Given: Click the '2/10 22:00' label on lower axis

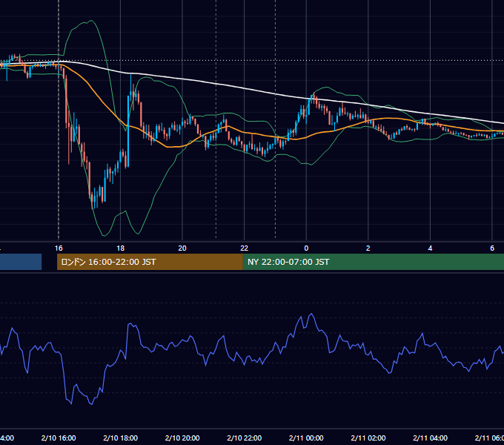Looking at the screenshot, I should 245,438.
